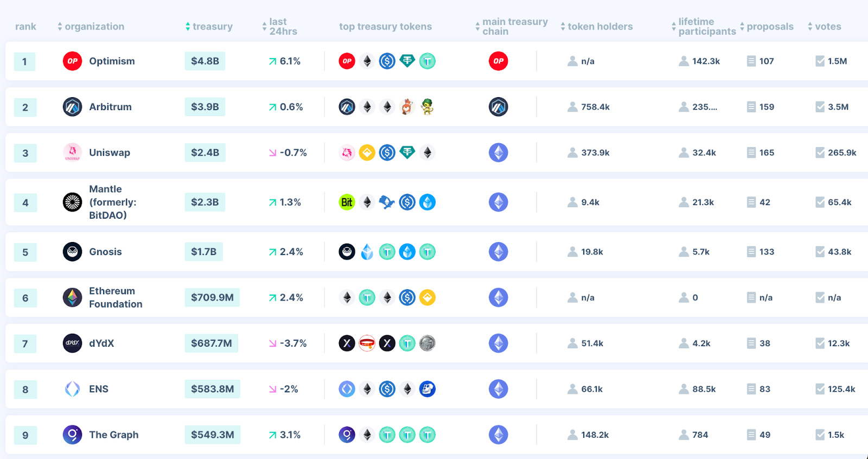Click the dYdX organization logo
This screenshot has width=868, height=459.
pos(72,343)
